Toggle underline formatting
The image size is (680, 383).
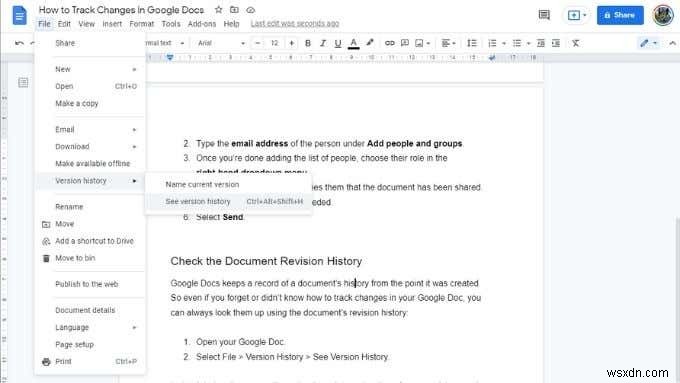338,43
